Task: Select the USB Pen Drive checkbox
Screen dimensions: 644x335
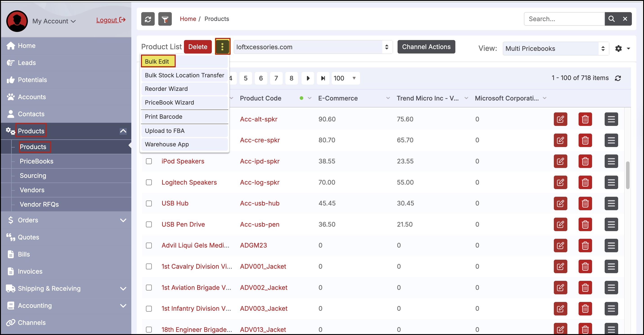Action: tap(149, 224)
